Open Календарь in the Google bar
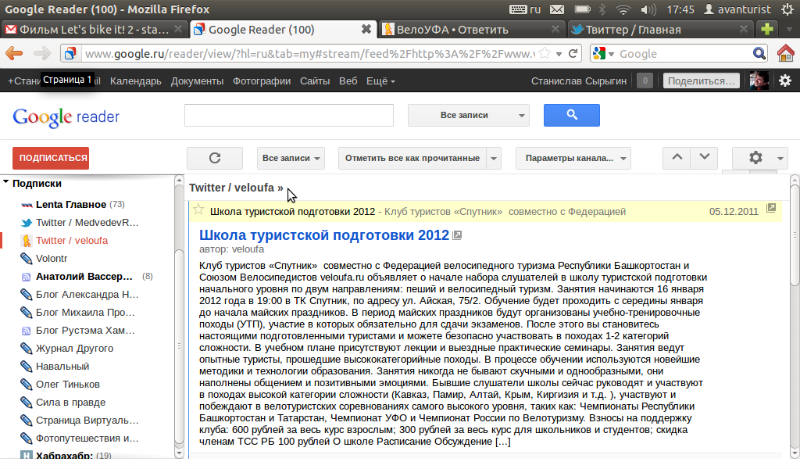Screen dimensions: 800x469 [x=136, y=81]
